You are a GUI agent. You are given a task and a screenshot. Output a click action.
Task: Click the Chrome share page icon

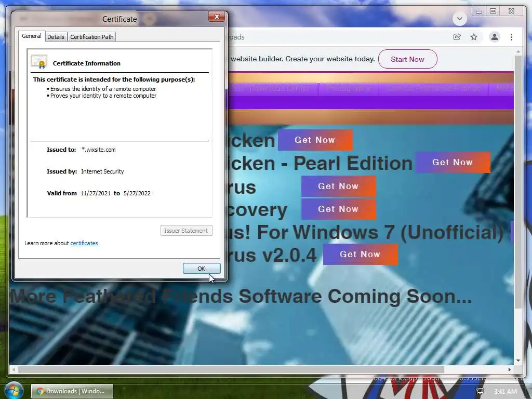click(457, 37)
